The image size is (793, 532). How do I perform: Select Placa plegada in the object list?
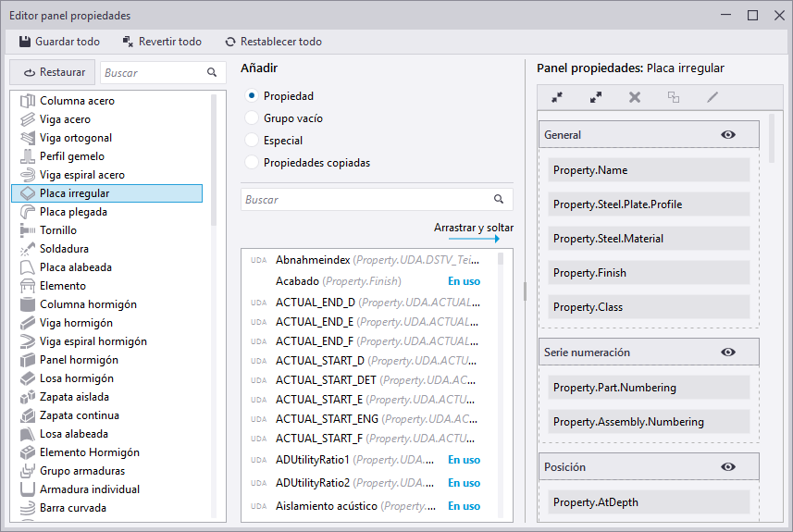click(73, 212)
